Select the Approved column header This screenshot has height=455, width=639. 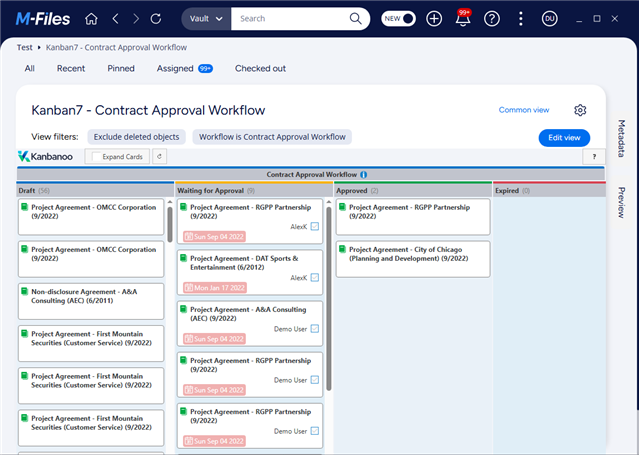click(x=413, y=190)
